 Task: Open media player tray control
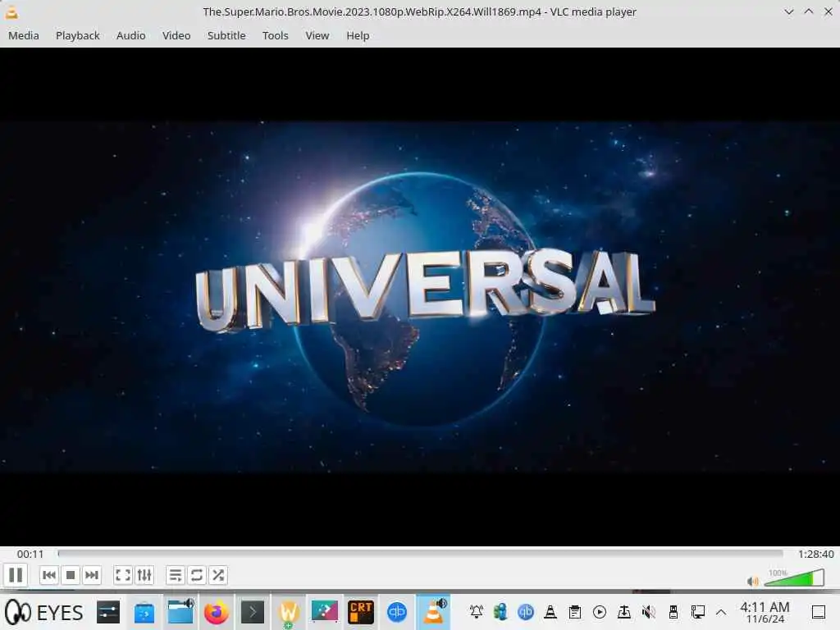(x=600, y=612)
